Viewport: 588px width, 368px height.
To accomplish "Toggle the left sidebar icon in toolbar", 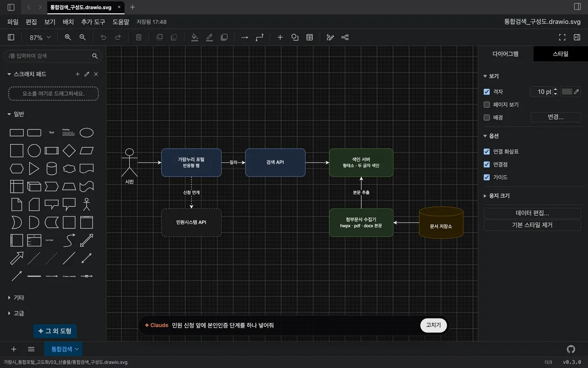I will tap(11, 37).
